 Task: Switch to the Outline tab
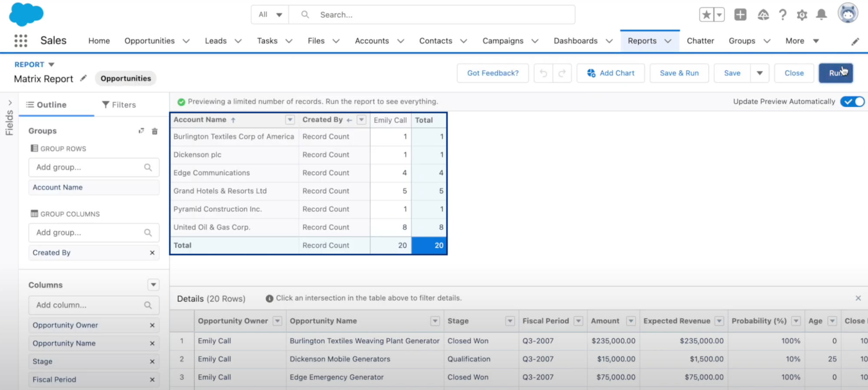coord(46,105)
